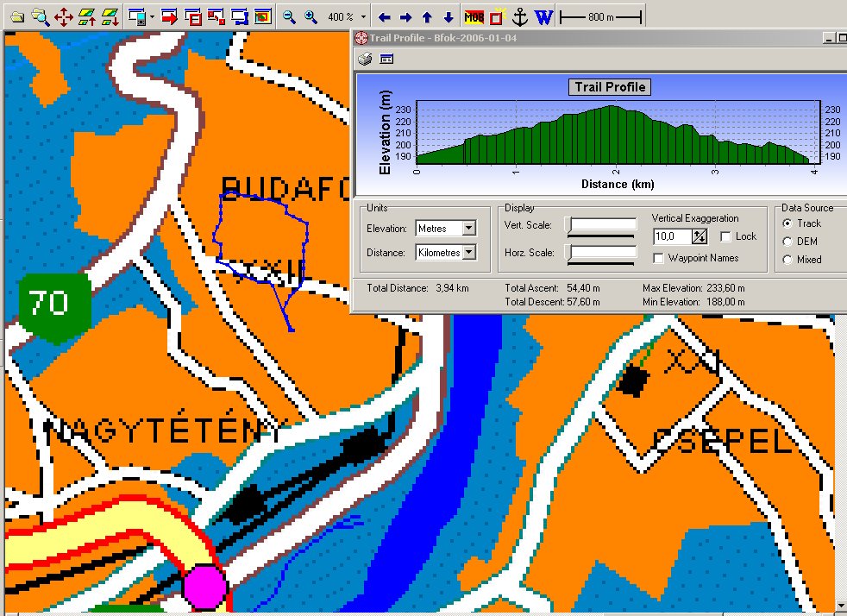Open dropdown arrow beside GPS device icon
This screenshot has width=847, height=616.
click(152, 16)
